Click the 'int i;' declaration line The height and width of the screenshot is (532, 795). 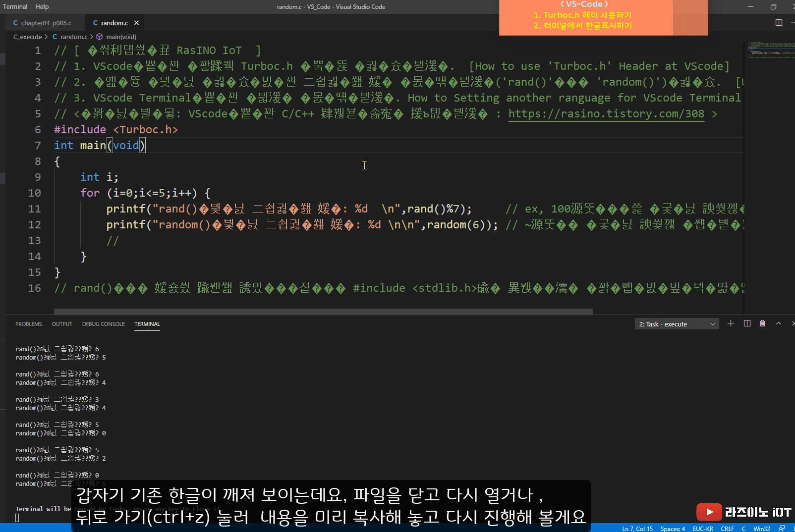[x=99, y=177]
